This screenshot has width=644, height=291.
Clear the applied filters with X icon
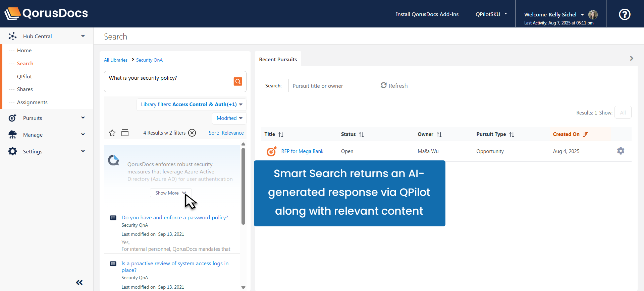[x=192, y=133]
